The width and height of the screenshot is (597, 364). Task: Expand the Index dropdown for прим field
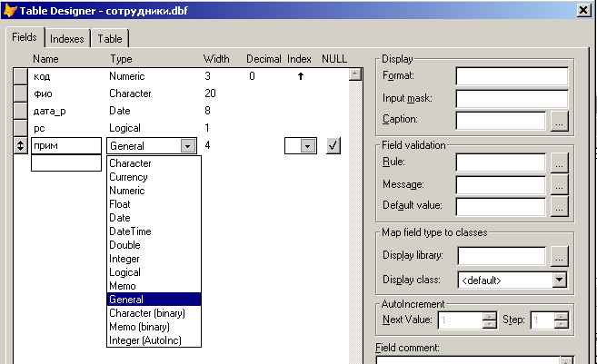tap(307, 145)
